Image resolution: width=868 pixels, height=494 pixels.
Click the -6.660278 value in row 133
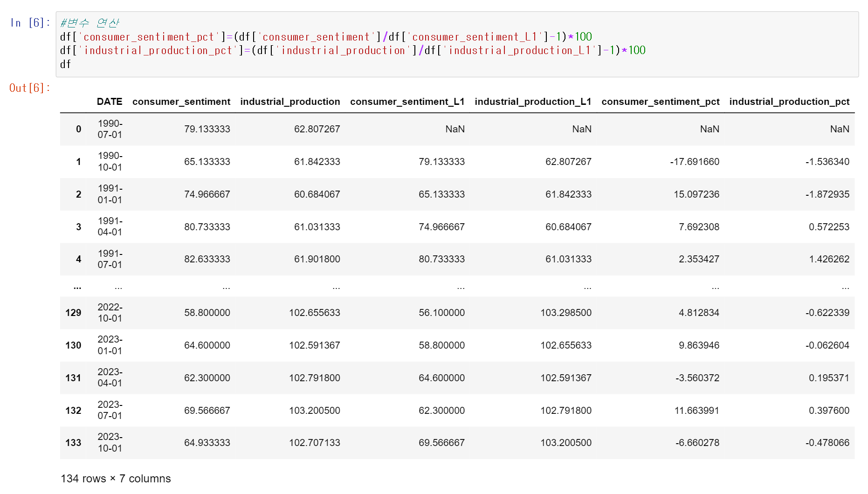tap(697, 443)
